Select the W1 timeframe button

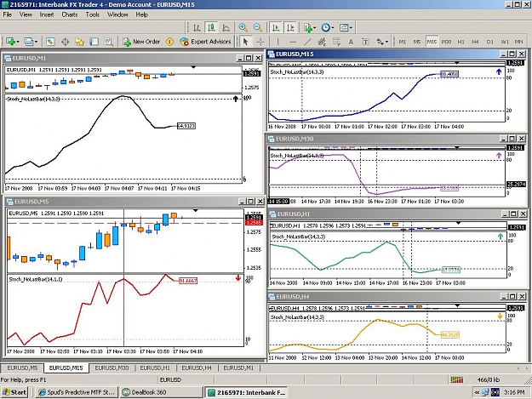pos(505,42)
